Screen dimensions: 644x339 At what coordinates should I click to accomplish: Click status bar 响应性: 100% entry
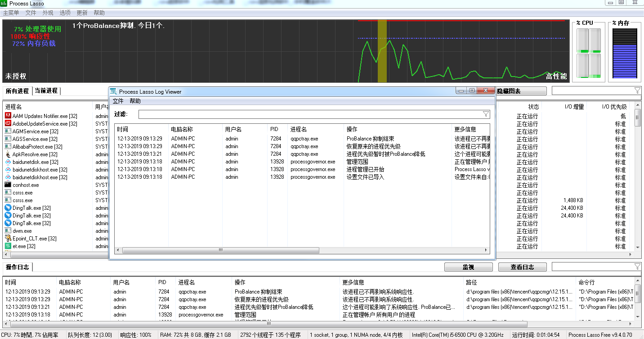click(x=136, y=335)
